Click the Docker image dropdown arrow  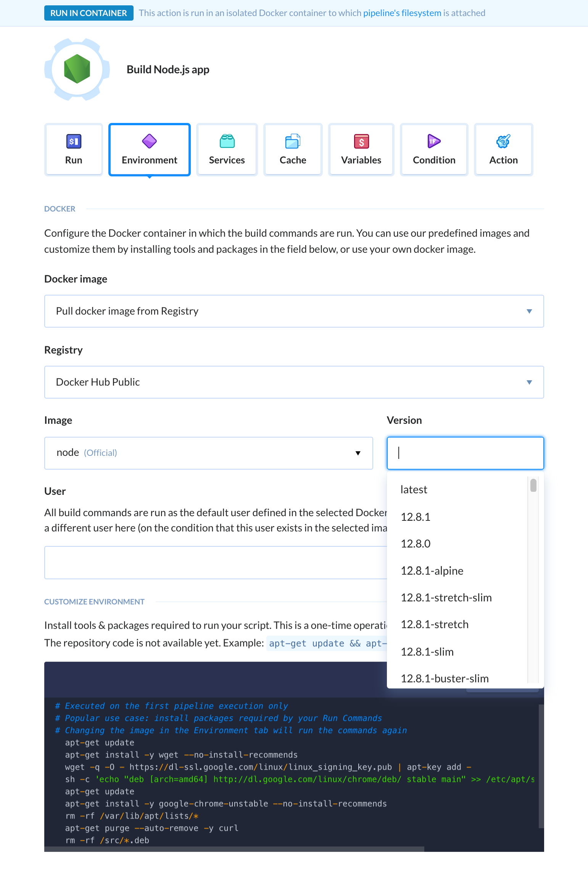pos(529,311)
